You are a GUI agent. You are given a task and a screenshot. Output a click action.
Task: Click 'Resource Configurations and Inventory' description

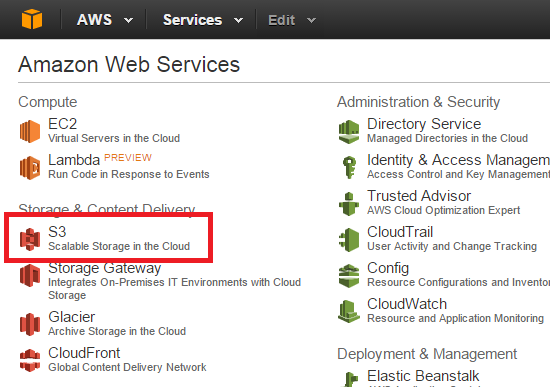tap(458, 282)
